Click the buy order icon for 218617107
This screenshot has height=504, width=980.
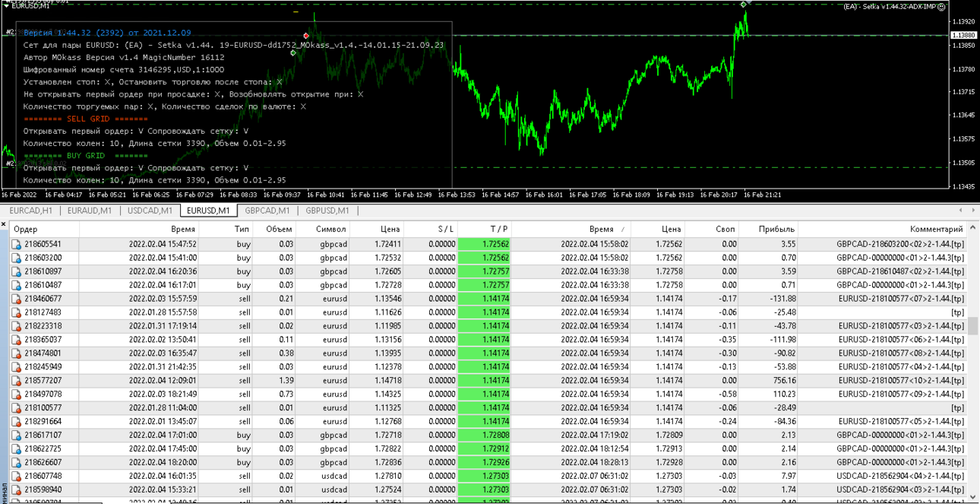coord(16,436)
